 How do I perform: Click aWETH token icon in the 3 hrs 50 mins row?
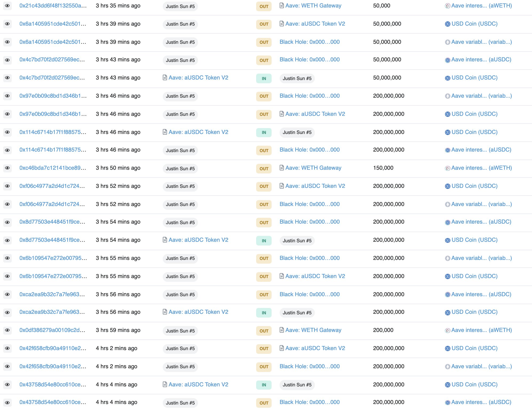(447, 168)
